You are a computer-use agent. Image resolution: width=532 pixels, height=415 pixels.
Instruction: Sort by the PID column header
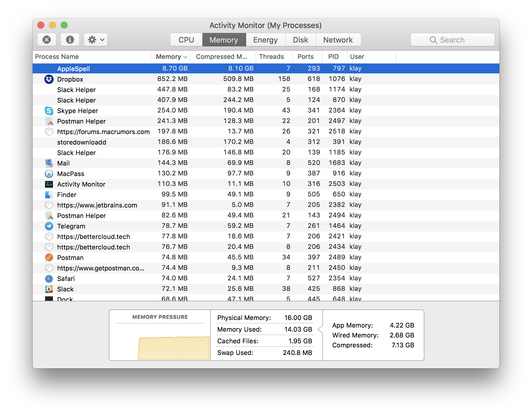coord(335,57)
